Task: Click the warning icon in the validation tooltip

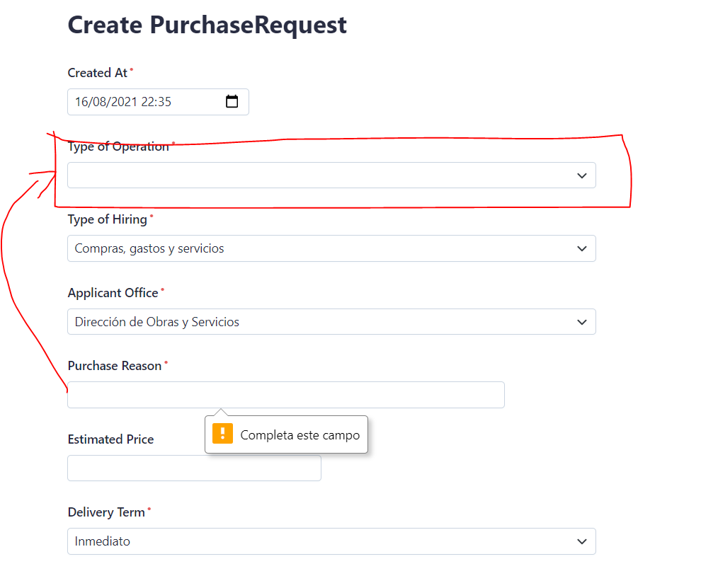Action: [222, 433]
